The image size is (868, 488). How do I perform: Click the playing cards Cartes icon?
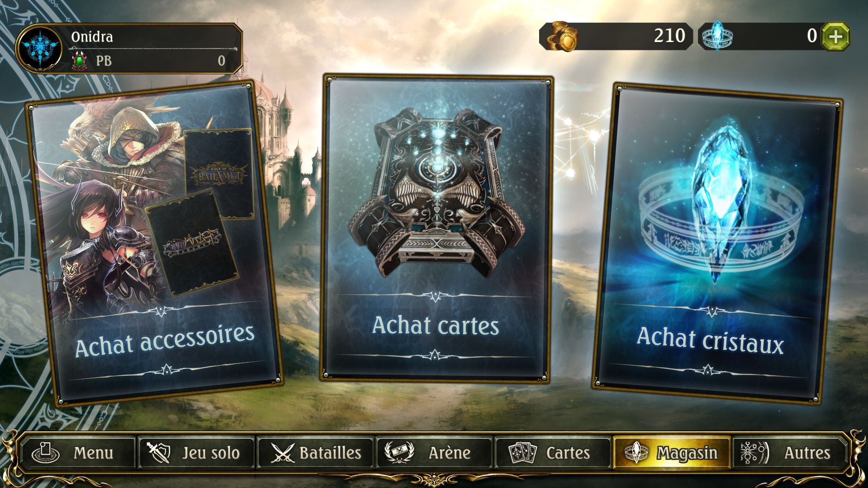point(523,453)
